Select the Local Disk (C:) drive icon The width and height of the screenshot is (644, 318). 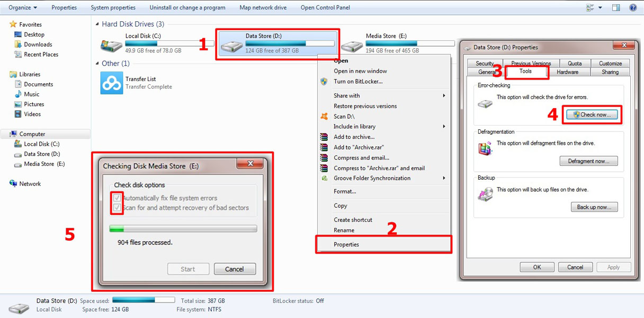[x=111, y=45]
